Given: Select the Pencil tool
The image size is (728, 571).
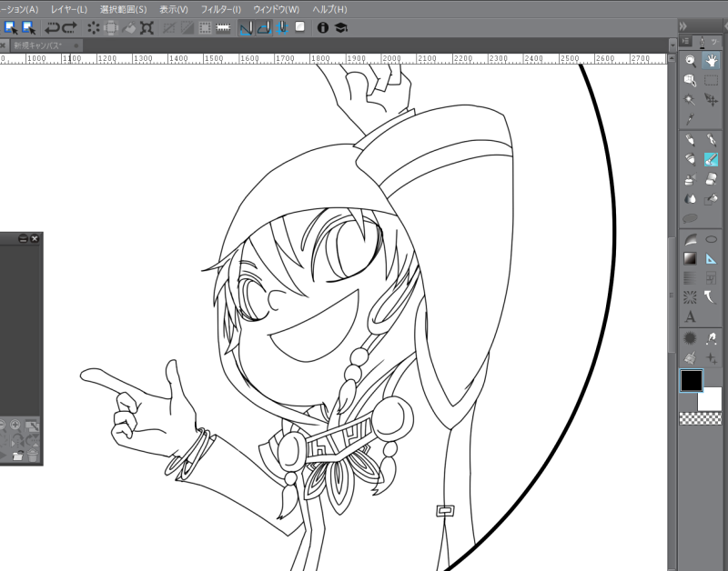Looking at the screenshot, I should pos(711,140).
